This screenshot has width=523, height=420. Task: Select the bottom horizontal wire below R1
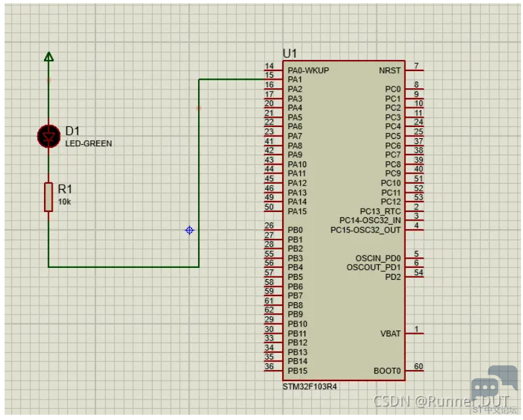[x=124, y=267]
